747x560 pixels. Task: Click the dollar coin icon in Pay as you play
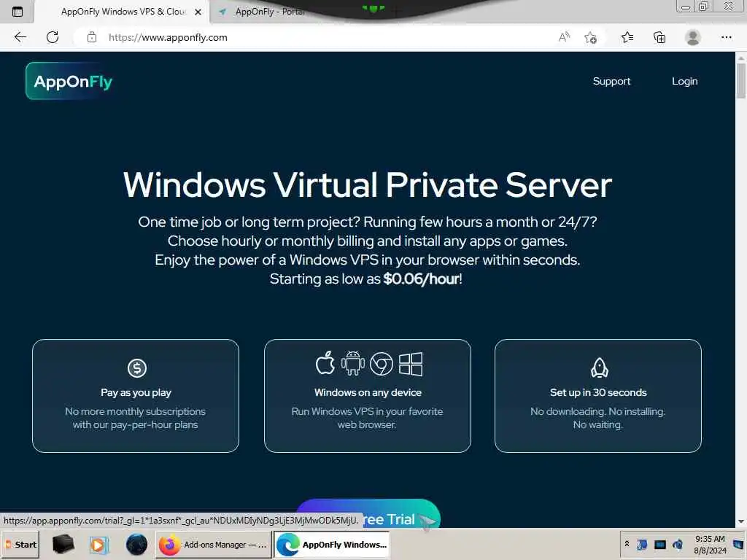point(136,368)
